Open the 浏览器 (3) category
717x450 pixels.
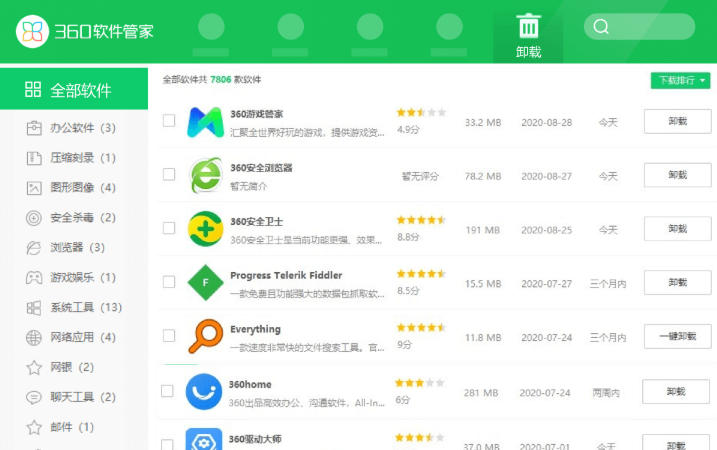point(74,247)
